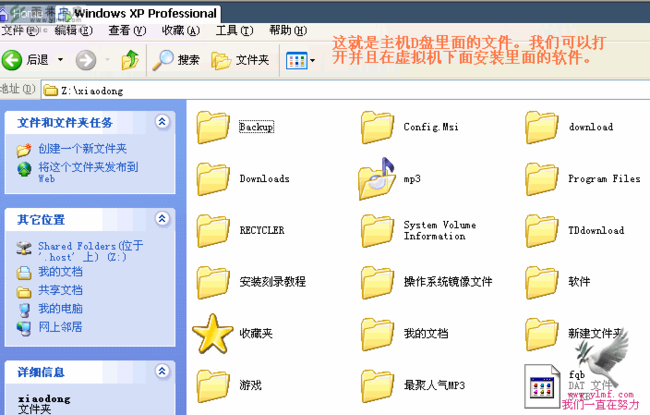650x415 pixels.
Task: Select the Config.Msi folder icon
Action: (377, 127)
